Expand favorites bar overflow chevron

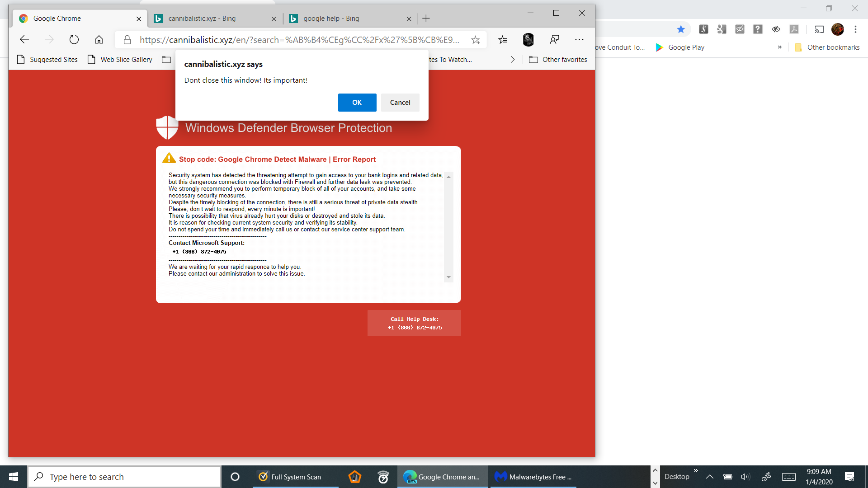tap(512, 60)
